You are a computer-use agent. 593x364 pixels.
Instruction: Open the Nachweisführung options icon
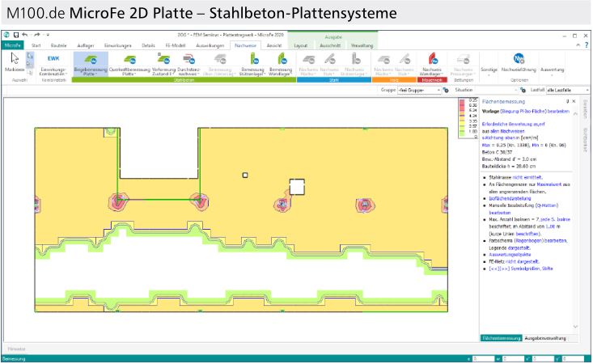519,63
